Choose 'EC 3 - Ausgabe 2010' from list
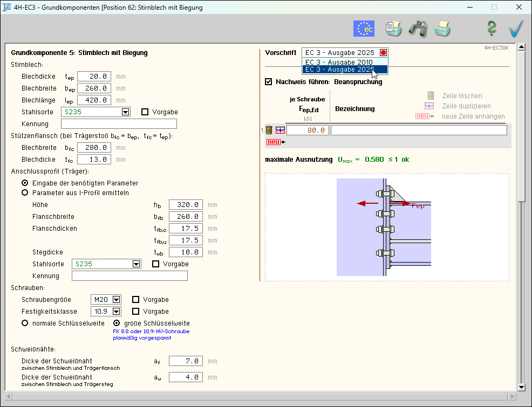The height and width of the screenshot is (407, 532). coord(339,62)
